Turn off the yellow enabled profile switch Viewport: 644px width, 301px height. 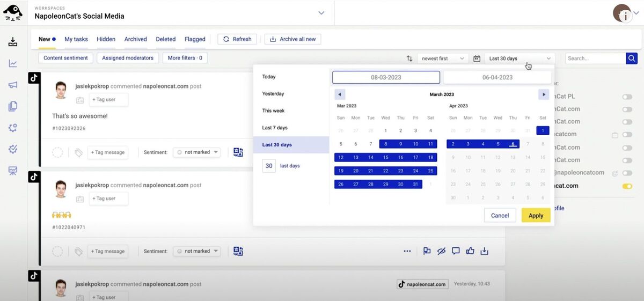627,186
